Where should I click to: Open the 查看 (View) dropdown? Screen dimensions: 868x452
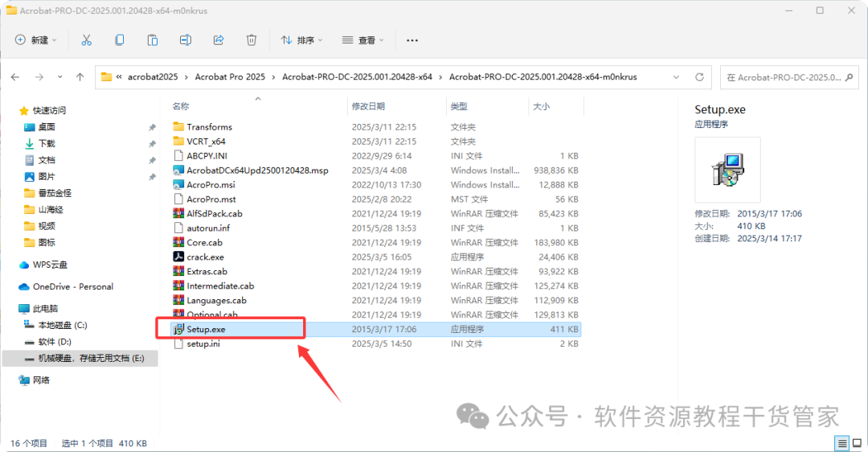point(363,40)
